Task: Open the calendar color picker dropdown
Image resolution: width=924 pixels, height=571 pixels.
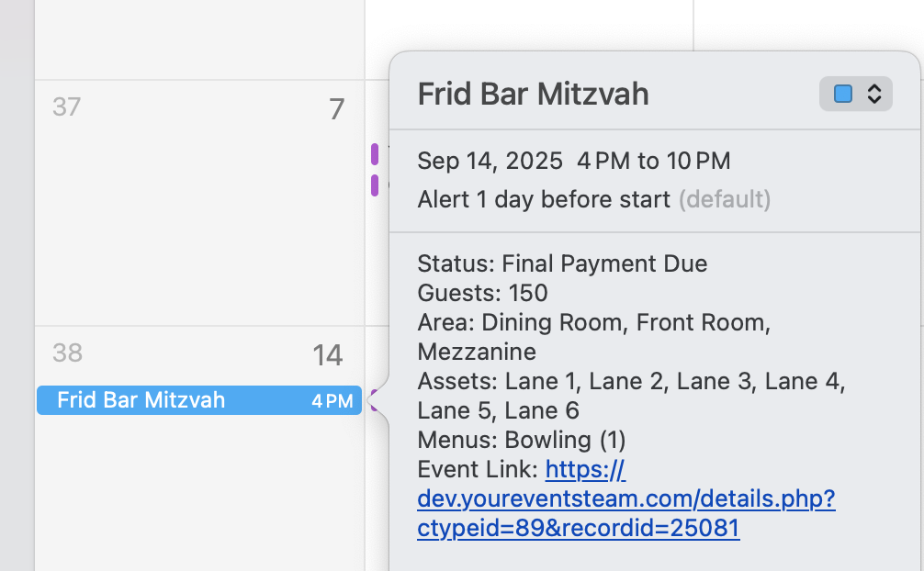Action: click(855, 94)
